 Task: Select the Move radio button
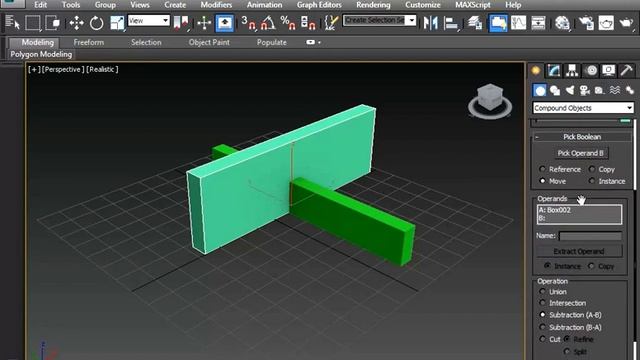pos(542,181)
